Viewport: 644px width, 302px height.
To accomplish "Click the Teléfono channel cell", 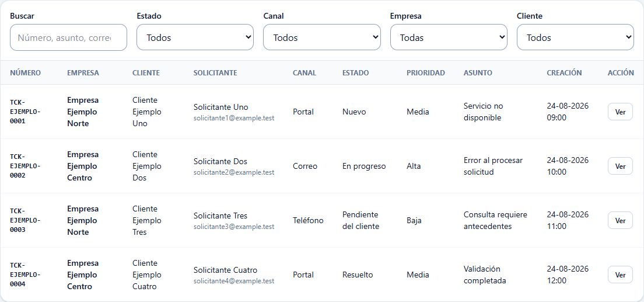I will (308, 221).
